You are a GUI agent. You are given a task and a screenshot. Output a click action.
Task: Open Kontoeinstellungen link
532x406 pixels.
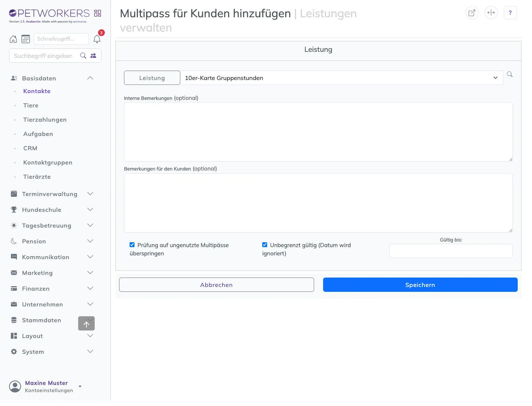[x=49, y=391]
